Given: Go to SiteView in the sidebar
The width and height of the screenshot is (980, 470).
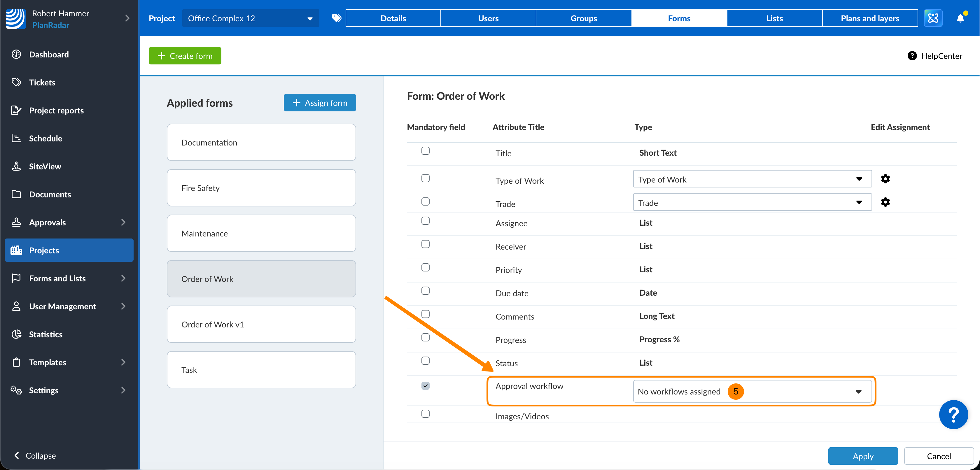Looking at the screenshot, I should click(45, 166).
